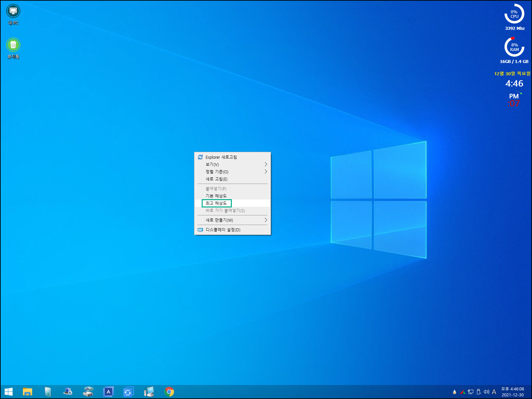Click the 4:46 PM clock widget
532x399 pixels.
pyautogui.click(x=514, y=89)
